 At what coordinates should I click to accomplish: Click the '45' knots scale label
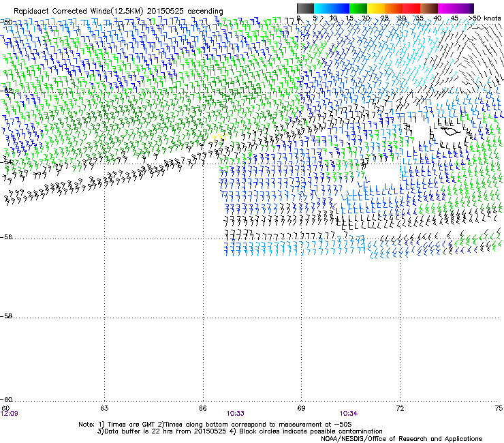point(454,18)
